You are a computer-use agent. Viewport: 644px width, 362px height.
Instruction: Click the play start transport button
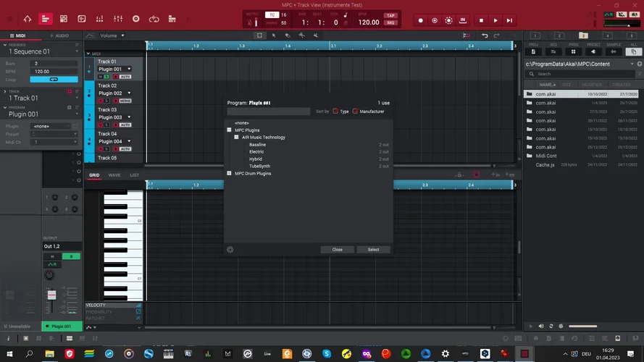(509, 20)
